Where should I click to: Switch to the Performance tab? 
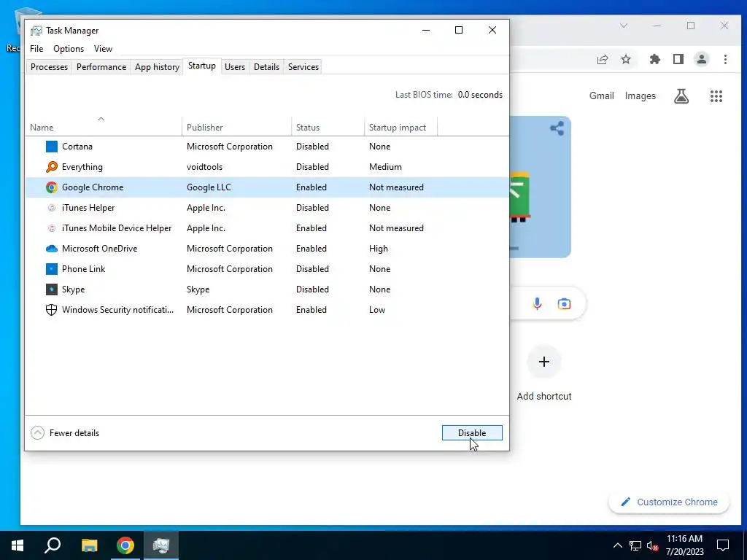(x=101, y=67)
